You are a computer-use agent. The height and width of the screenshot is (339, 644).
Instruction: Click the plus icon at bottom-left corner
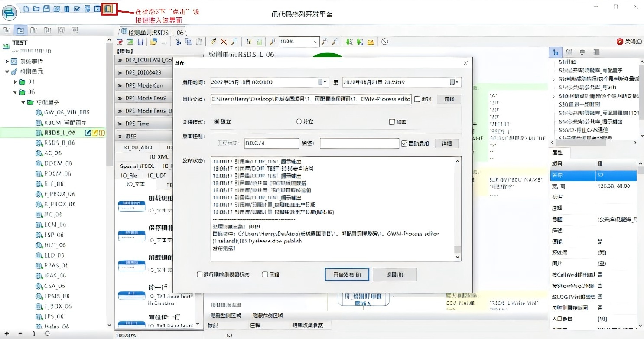[7, 333]
